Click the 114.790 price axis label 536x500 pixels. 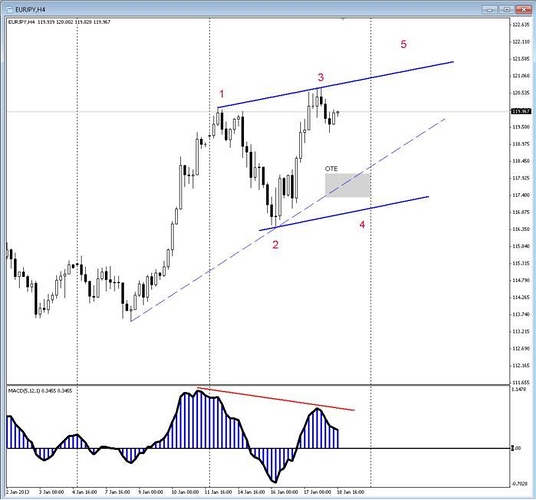click(521, 280)
